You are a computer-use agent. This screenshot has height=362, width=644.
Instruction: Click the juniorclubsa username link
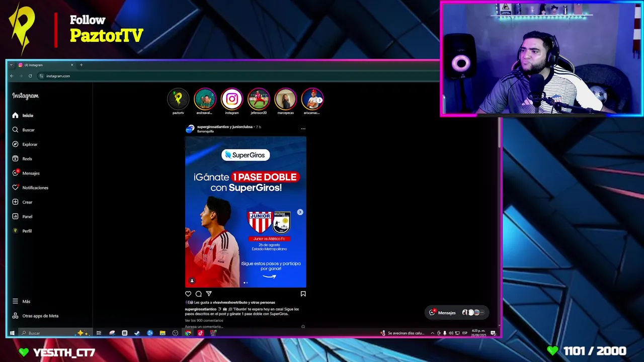243,127
